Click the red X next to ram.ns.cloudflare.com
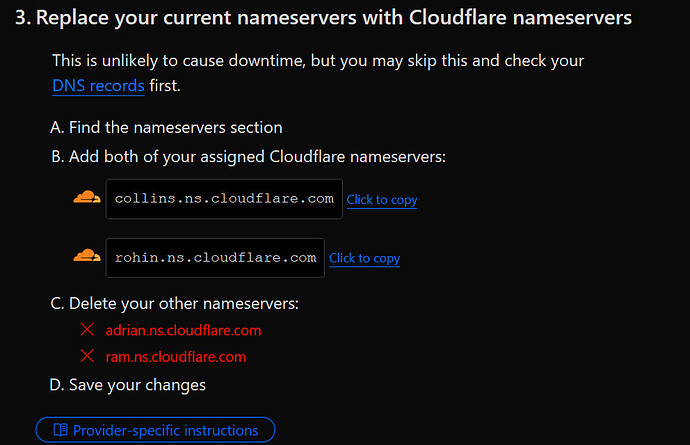The height and width of the screenshot is (445, 690). [x=87, y=356]
